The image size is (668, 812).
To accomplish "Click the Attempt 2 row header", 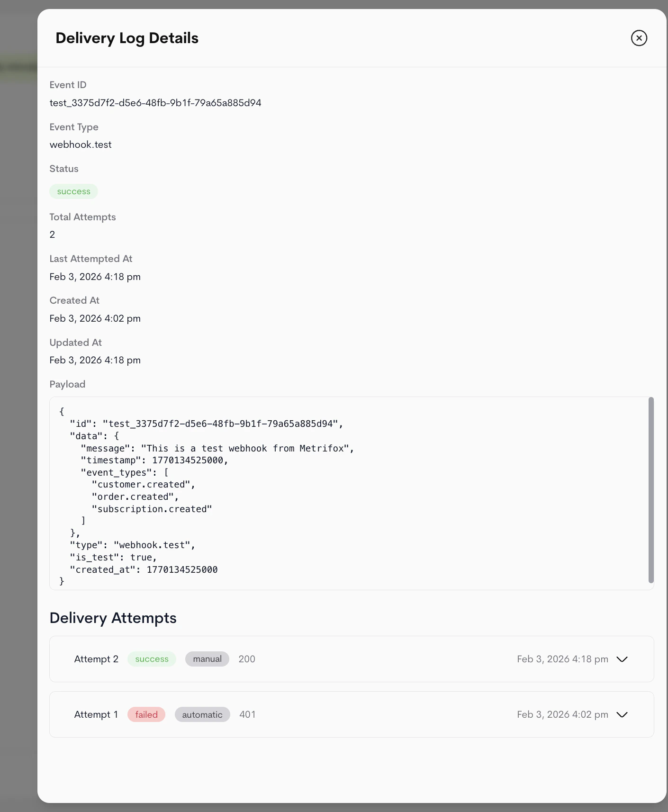I will coord(96,659).
